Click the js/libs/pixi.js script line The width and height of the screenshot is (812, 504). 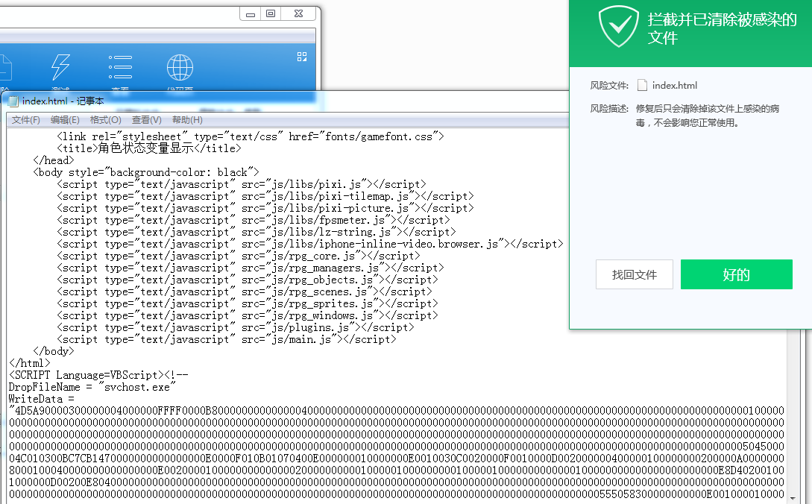[242, 184]
